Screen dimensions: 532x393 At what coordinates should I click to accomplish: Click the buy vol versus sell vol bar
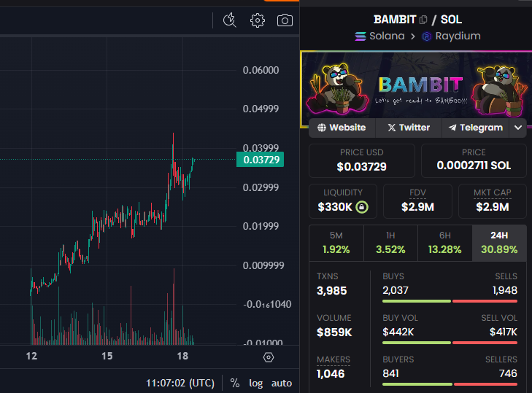point(450,343)
